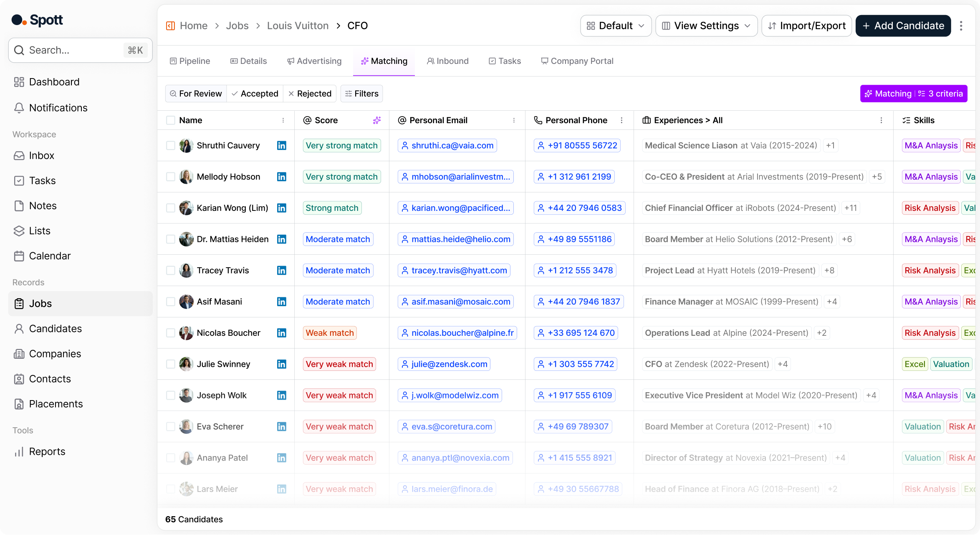The image size is (980, 535).
Task: Switch to the Pipeline tab
Action: pos(190,61)
